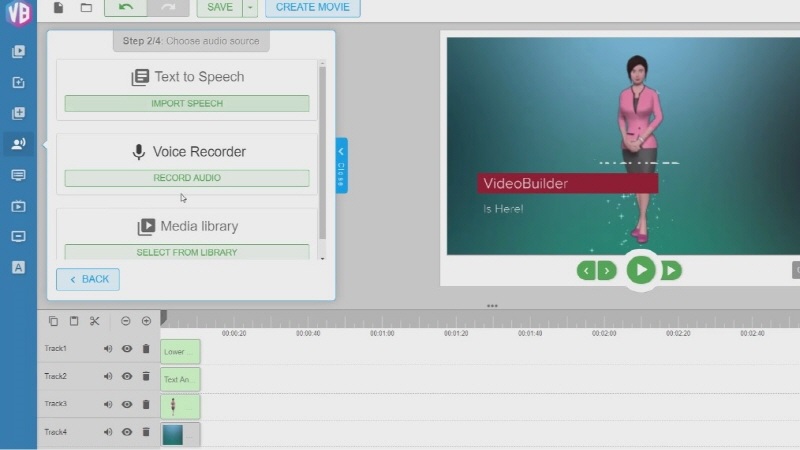Play from current position button
800x450 pixels.
click(x=671, y=270)
